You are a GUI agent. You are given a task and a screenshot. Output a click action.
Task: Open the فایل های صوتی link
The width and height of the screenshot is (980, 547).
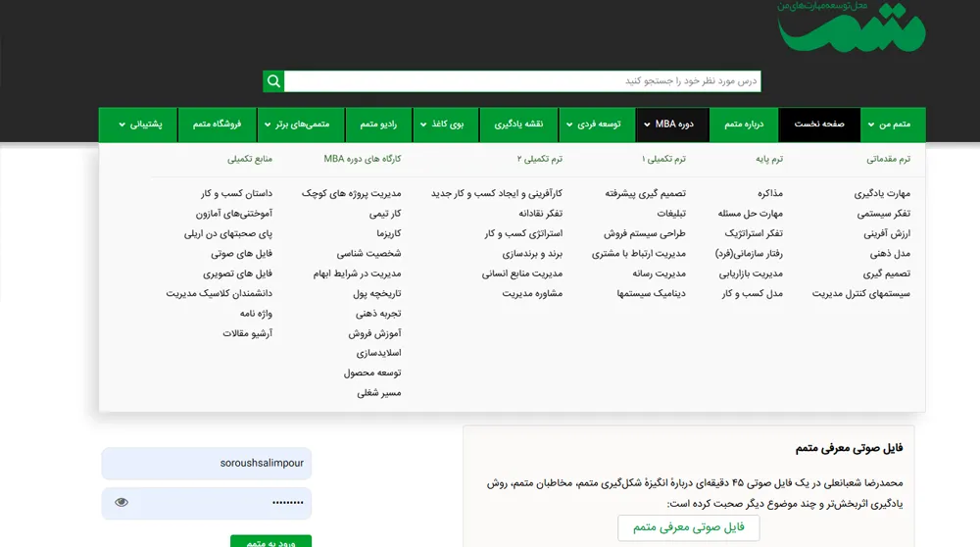click(241, 254)
